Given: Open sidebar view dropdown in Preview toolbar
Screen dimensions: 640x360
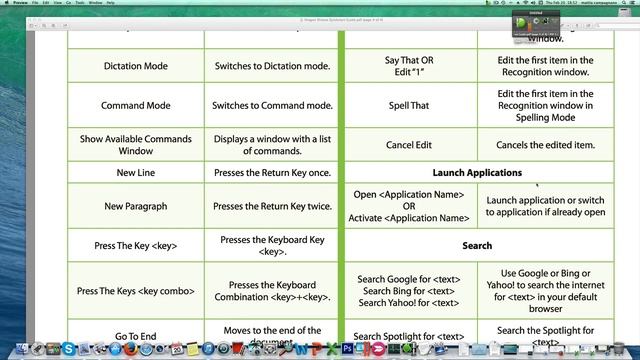Looking at the screenshot, I should (33, 25).
